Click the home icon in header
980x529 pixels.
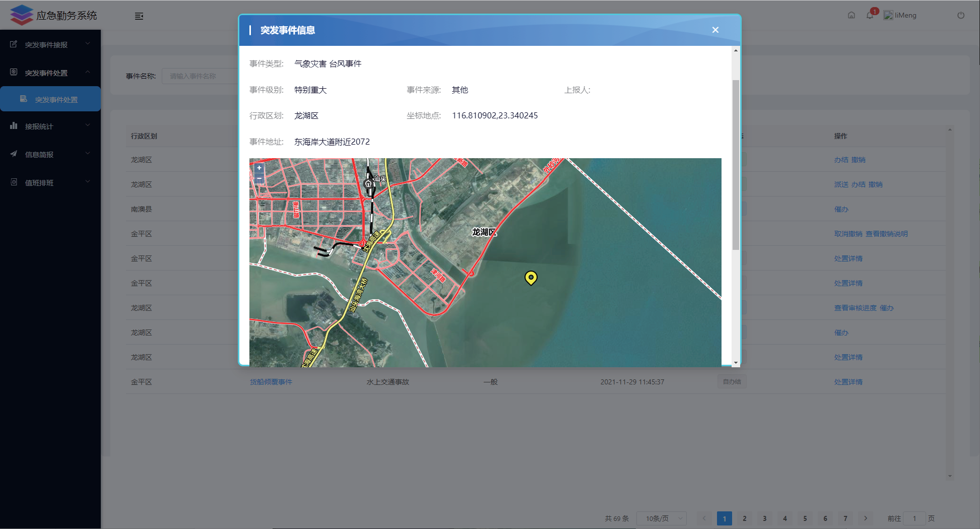[851, 15]
